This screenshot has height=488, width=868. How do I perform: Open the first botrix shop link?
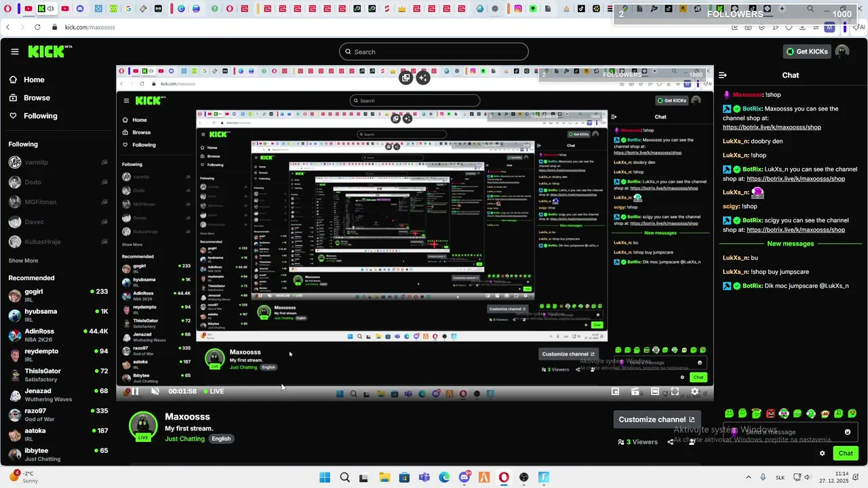tap(772, 127)
